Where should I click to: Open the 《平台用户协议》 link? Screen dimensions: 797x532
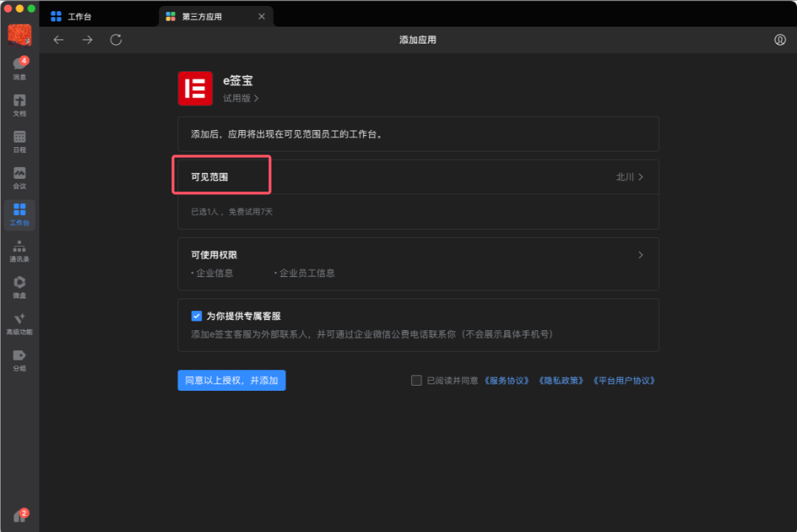coord(624,381)
